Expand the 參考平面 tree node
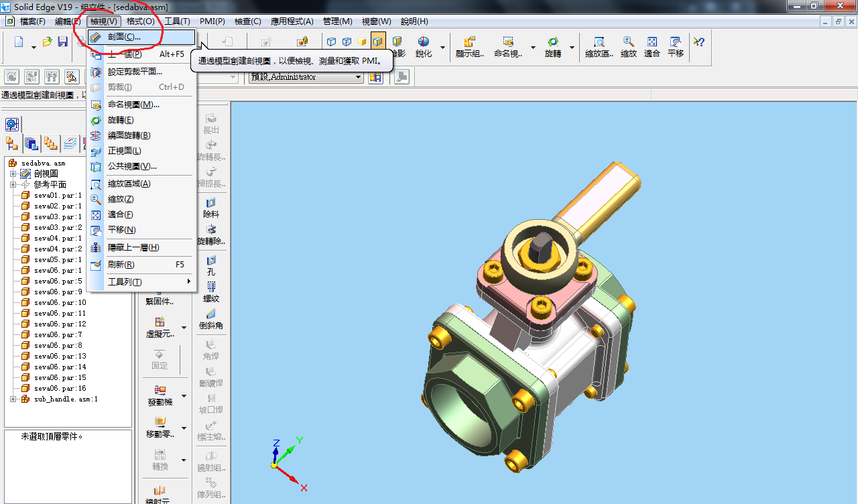The width and height of the screenshot is (858, 504). [x=13, y=184]
